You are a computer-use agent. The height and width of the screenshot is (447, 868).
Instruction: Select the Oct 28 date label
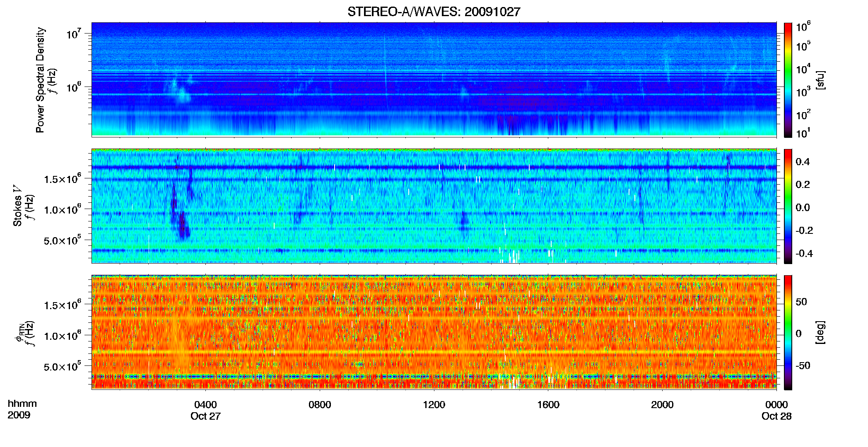click(x=776, y=416)
